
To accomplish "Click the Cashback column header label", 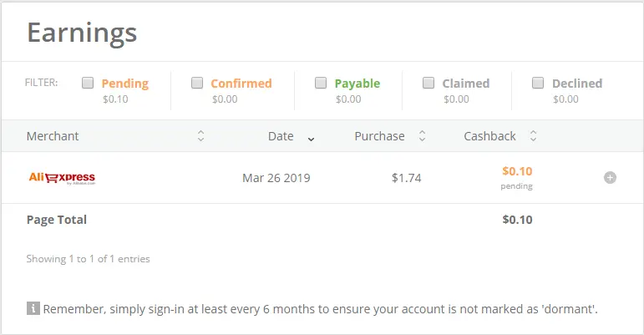I will [x=489, y=136].
